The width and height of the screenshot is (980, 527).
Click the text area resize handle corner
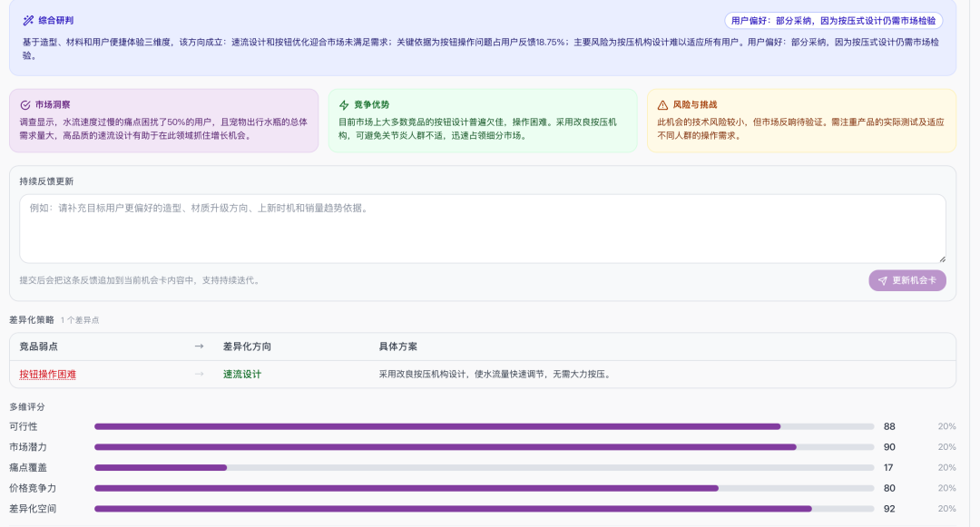click(942, 259)
